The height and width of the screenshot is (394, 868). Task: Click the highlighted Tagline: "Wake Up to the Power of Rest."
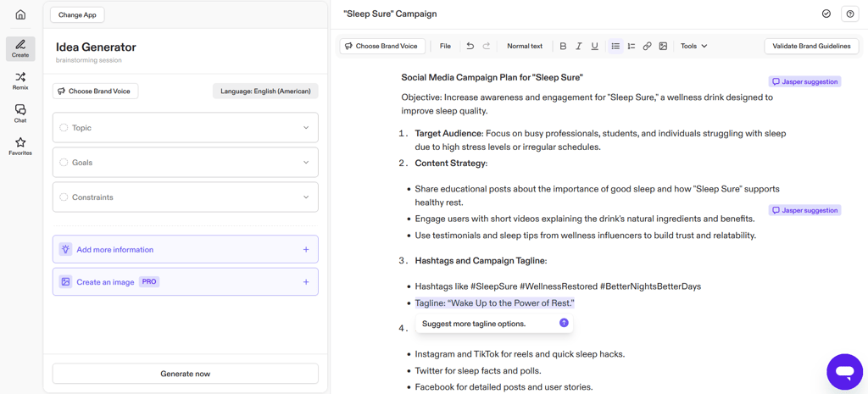coord(495,303)
